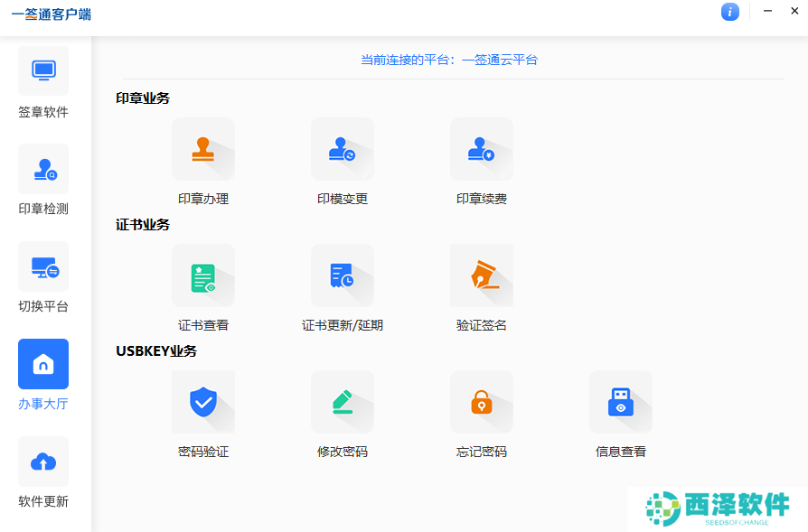Click the 证书业务 section heading
808x532 pixels.
coord(143,225)
